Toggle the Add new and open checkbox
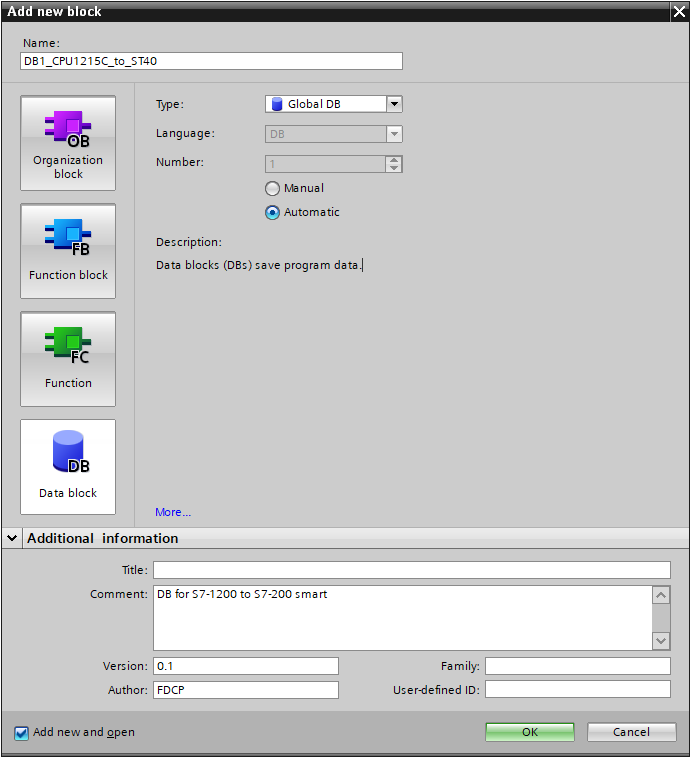The image size is (691, 757). coord(22,733)
